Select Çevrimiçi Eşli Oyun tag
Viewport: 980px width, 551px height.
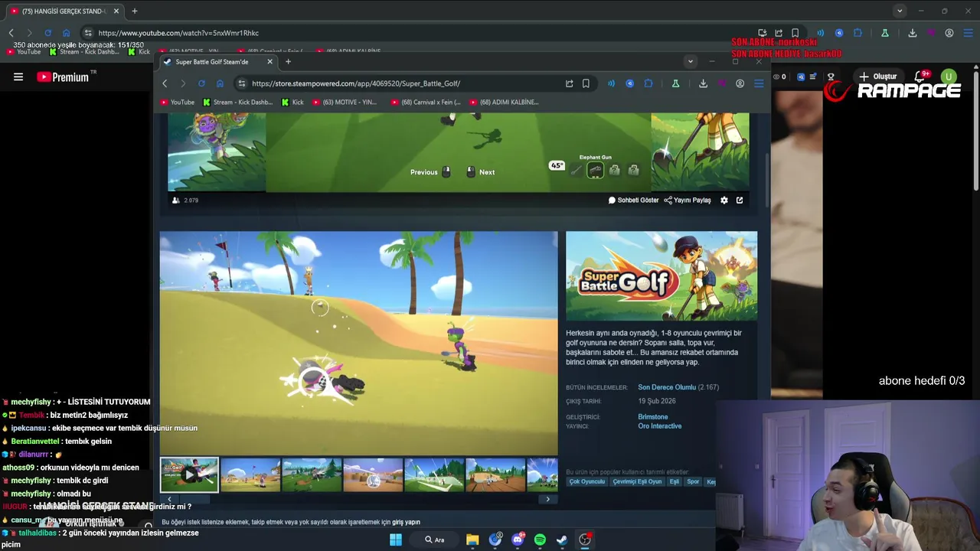(637, 482)
